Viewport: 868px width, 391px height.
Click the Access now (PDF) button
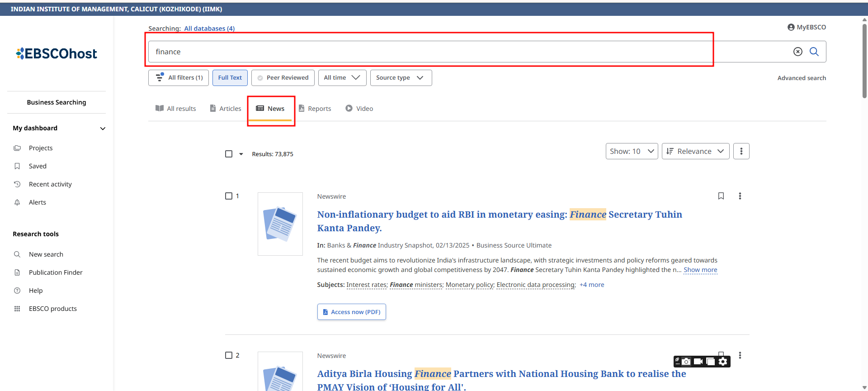[351, 312]
